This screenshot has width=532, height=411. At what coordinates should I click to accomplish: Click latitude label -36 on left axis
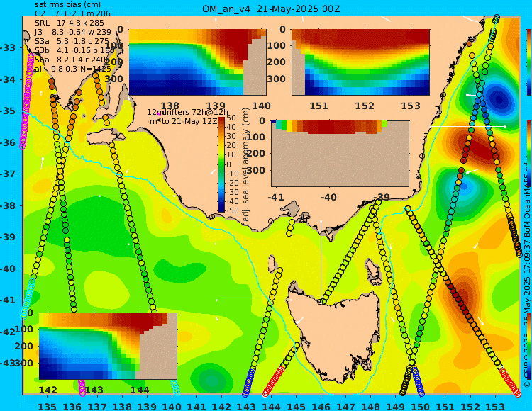(x=6, y=142)
